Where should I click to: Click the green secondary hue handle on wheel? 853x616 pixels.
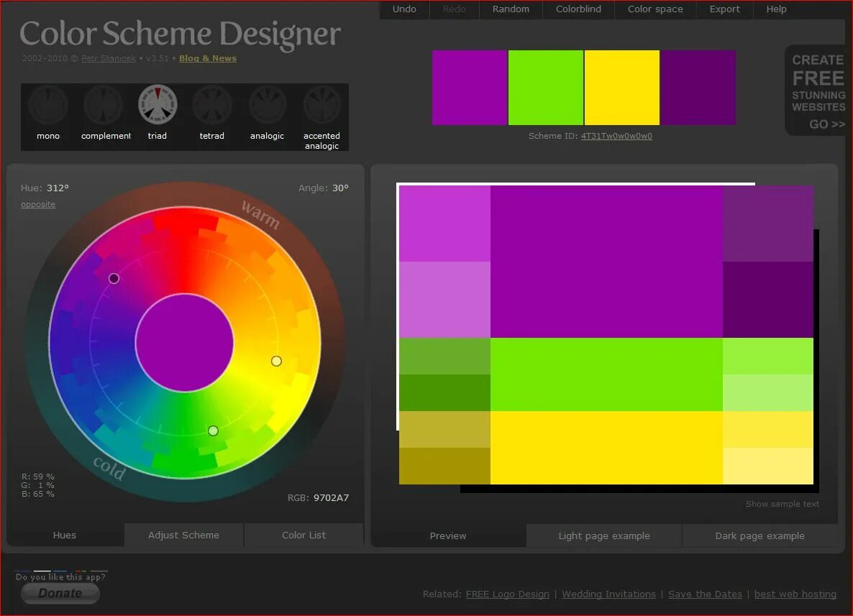tap(213, 431)
